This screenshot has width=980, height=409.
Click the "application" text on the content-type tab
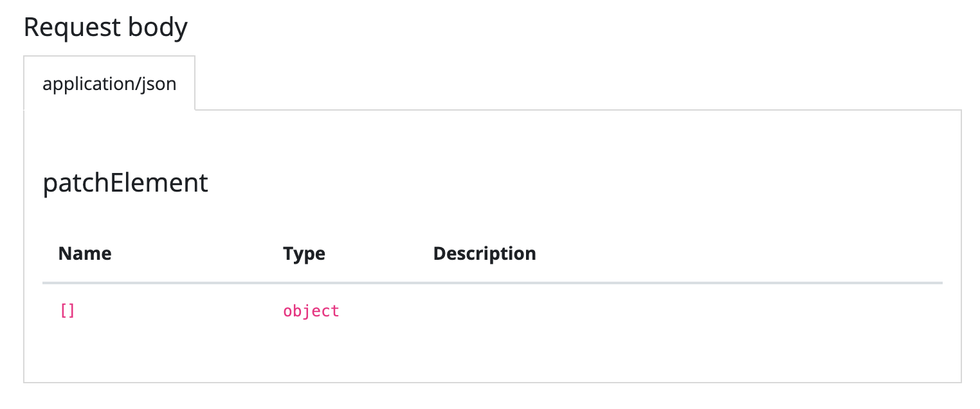coord(90,84)
